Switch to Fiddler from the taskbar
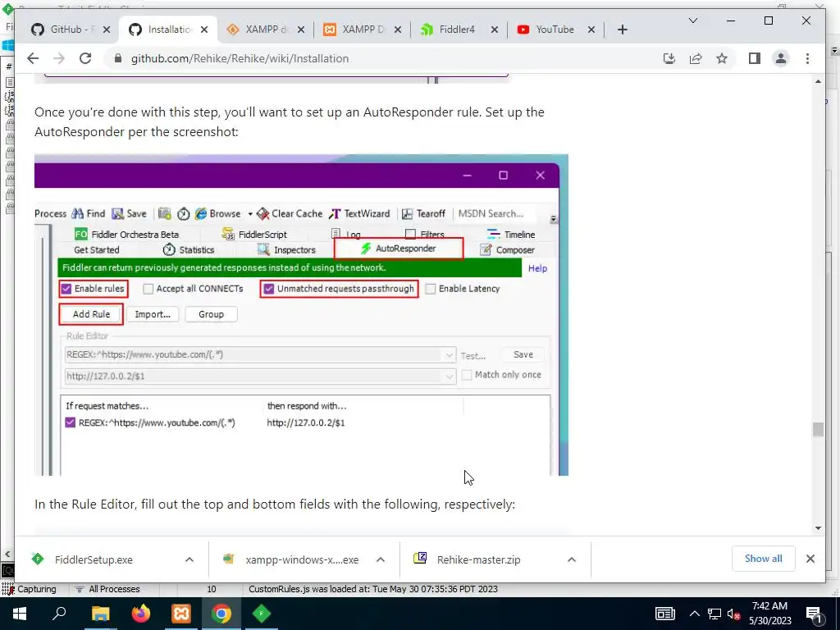The width and height of the screenshot is (840, 630). [262, 614]
